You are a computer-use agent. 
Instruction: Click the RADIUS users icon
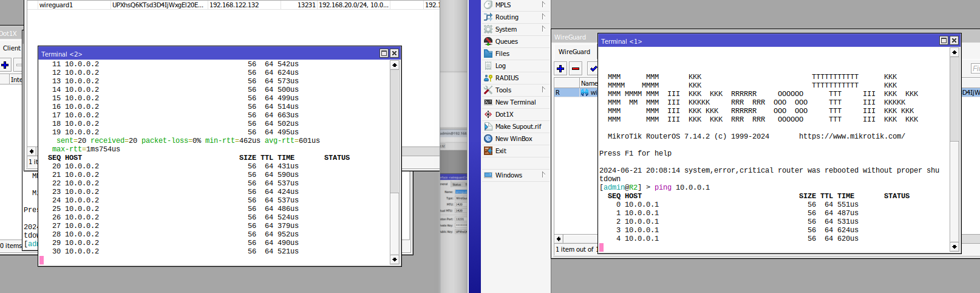pos(488,78)
